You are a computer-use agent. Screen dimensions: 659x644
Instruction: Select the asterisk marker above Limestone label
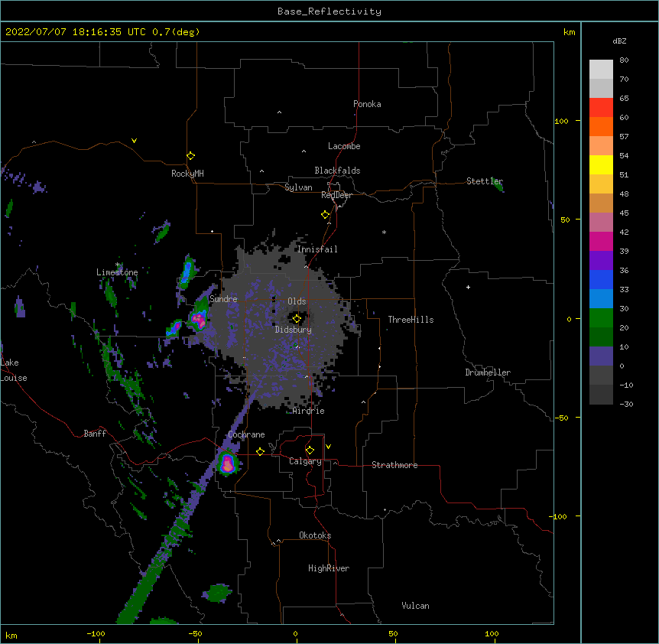pos(118,265)
